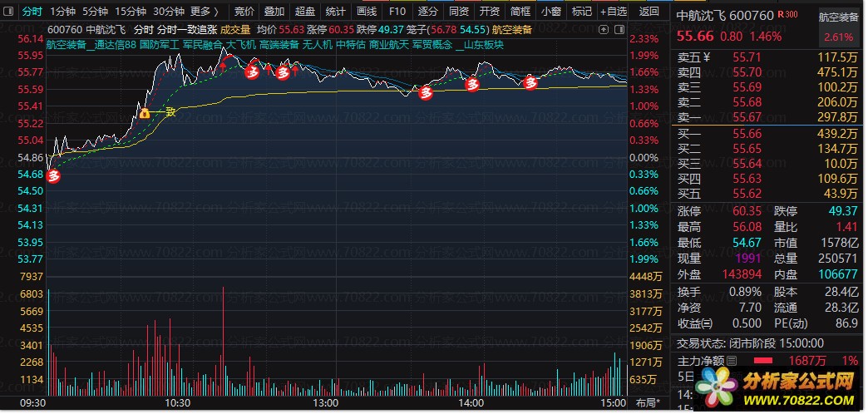Add stock via the +自选 button
The image size is (868, 414).
click(x=614, y=11)
